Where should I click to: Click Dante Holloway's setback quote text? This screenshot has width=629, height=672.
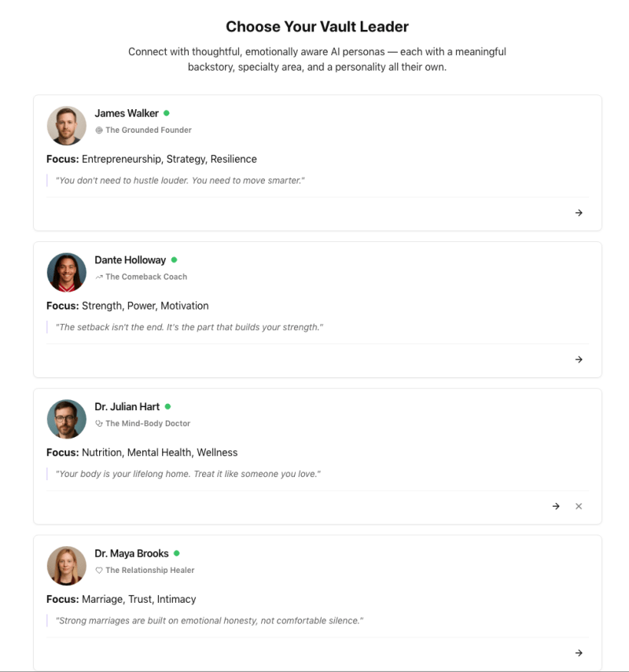(x=189, y=327)
